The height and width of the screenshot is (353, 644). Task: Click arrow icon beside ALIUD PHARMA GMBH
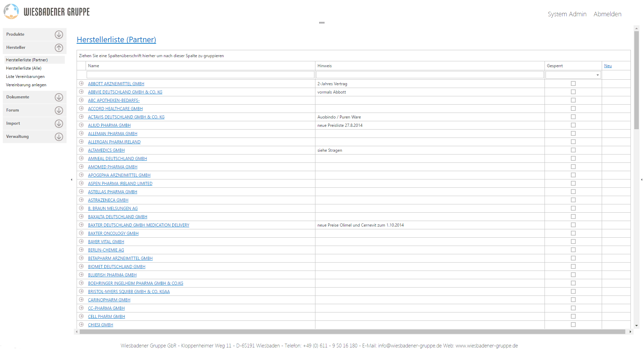point(81,125)
